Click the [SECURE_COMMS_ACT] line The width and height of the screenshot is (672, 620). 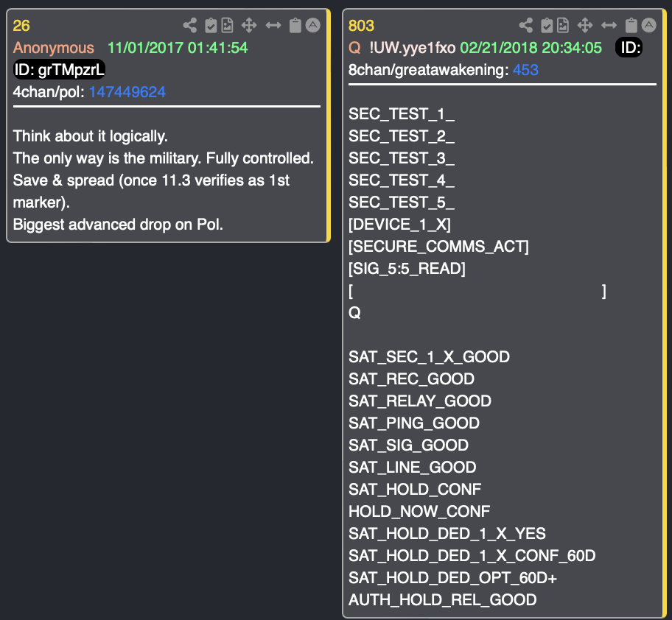click(x=438, y=247)
